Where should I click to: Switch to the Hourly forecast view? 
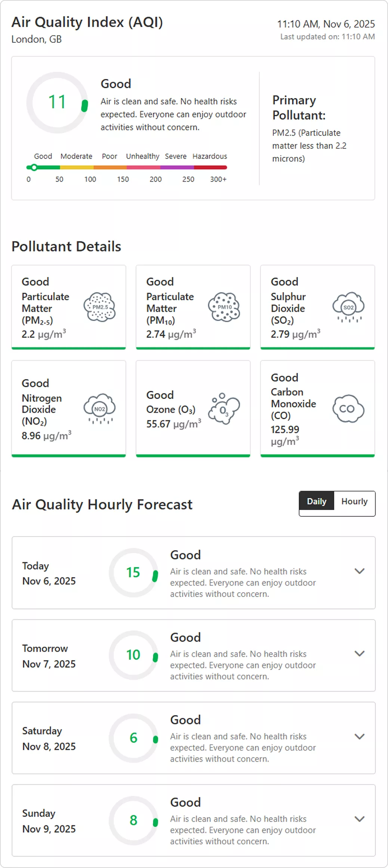click(354, 501)
